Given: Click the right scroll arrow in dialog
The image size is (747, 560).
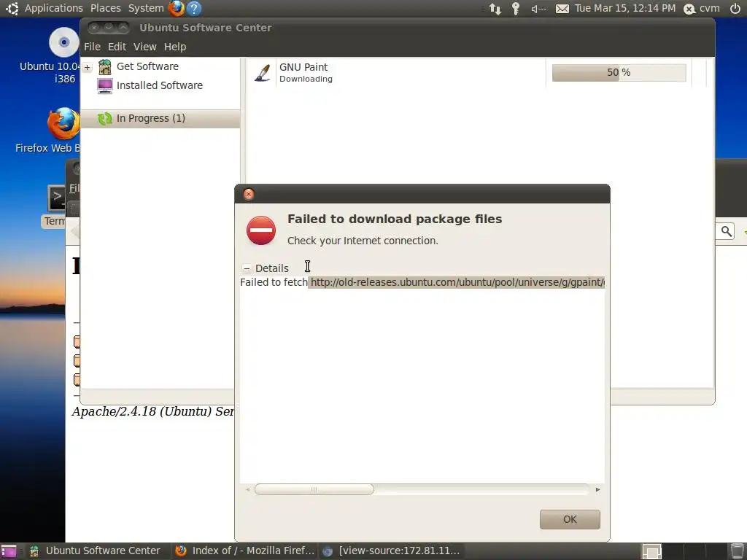Looking at the screenshot, I should pos(598,489).
